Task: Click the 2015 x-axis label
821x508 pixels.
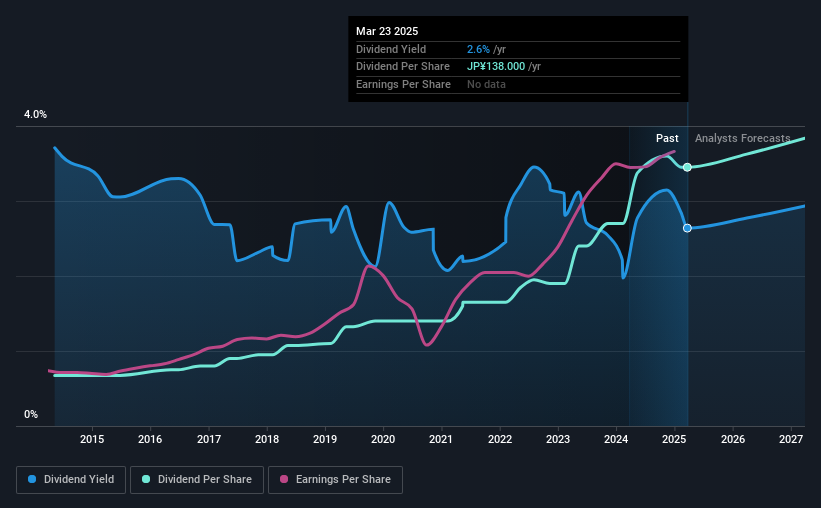Action: coord(92,439)
